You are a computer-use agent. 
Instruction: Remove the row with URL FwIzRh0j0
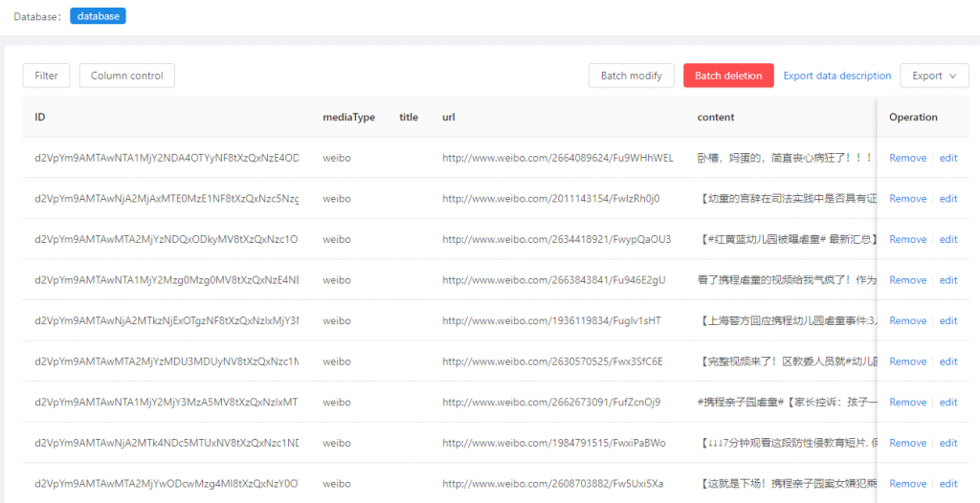pyautogui.click(x=907, y=199)
